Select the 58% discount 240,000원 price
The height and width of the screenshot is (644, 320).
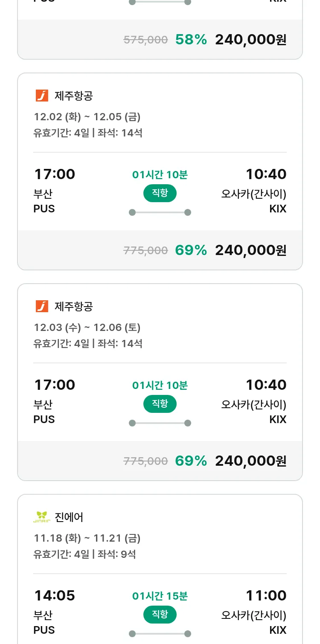pos(250,40)
